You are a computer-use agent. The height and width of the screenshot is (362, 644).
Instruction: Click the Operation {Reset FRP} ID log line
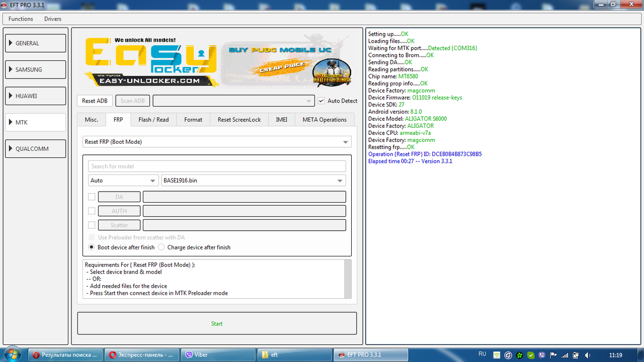click(x=425, y=154)
